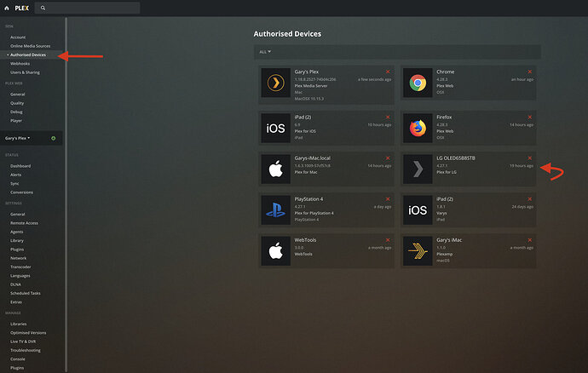588x373 pixels.
Task: Remove the PlayStation 4 device
Action: 388,199
